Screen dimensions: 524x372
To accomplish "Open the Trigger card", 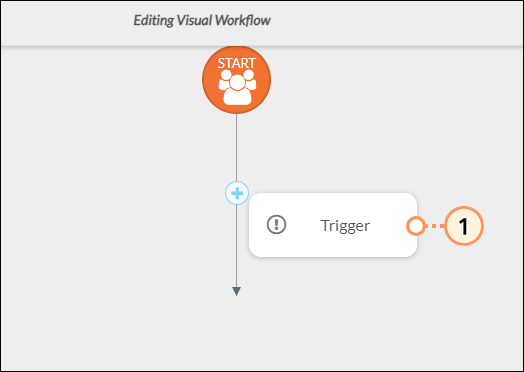I will coord(333,225).
